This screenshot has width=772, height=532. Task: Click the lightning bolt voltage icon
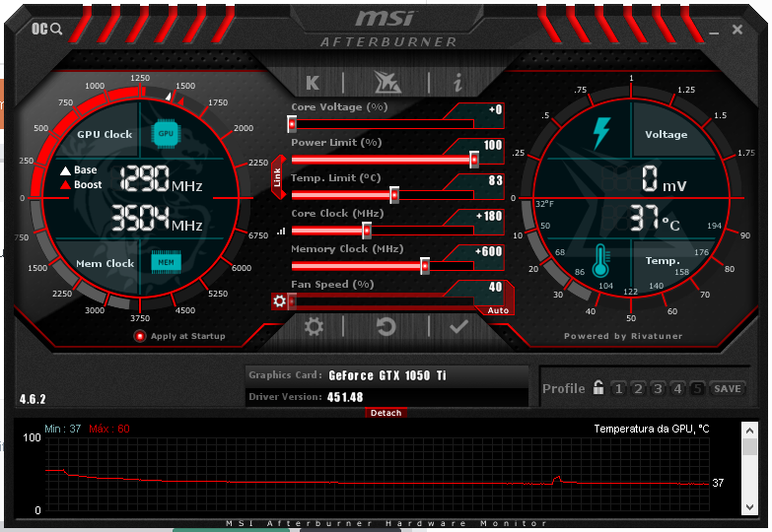pos(601,133)
